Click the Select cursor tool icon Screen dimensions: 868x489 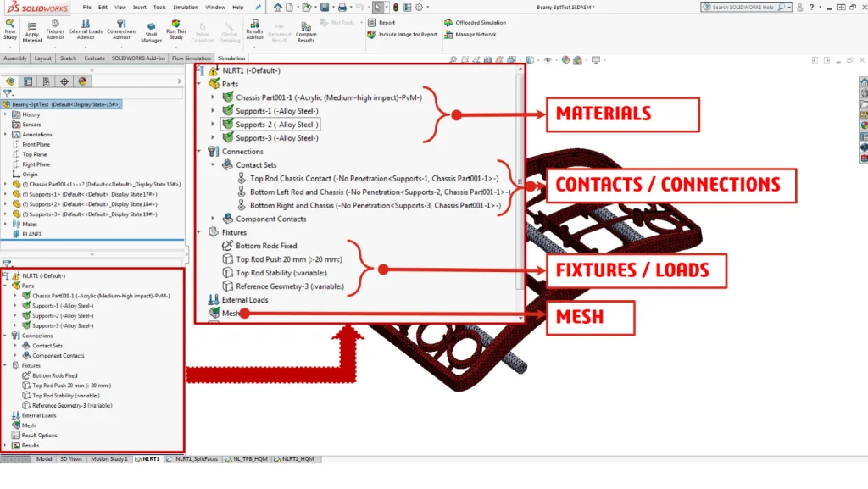point(377,7)
